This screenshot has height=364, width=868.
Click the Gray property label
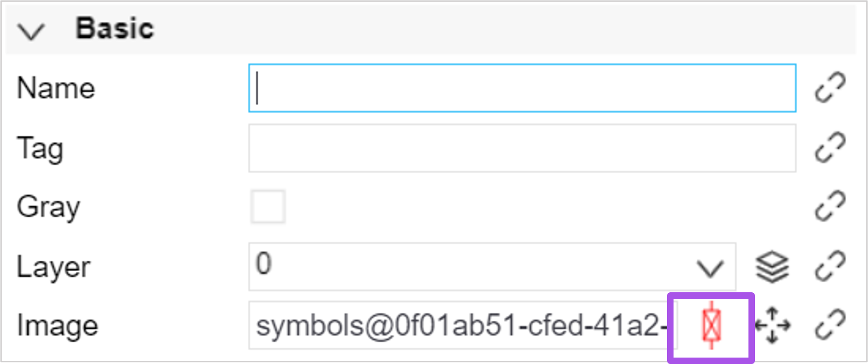(48, 207)
